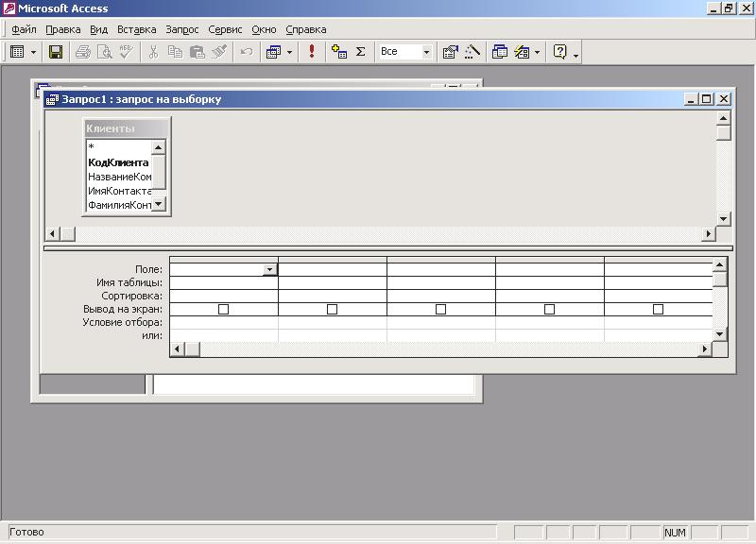Viewport: 756px width, 544px height.
Task: Open the Properties toolbar icon
Action: (451, 52)
